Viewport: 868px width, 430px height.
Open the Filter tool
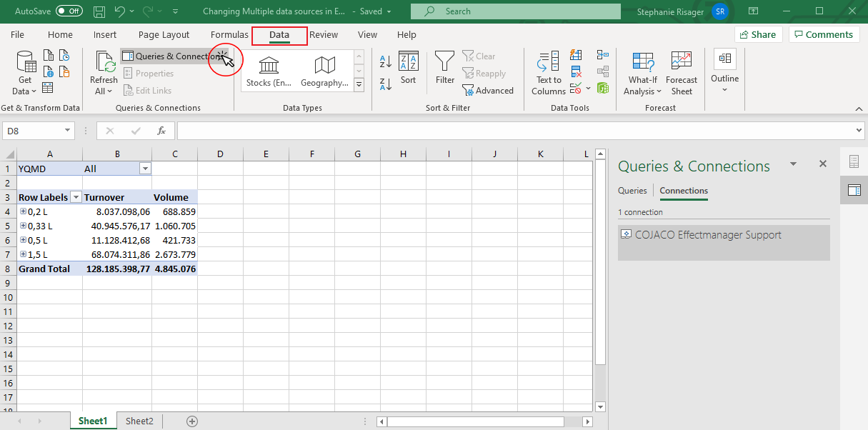[x=444, y=68]
